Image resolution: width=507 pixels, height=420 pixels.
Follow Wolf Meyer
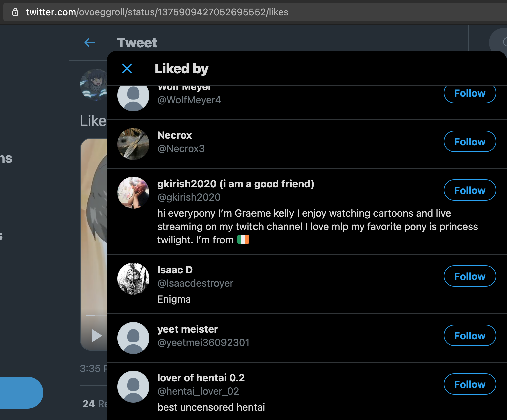coord(470,94)
